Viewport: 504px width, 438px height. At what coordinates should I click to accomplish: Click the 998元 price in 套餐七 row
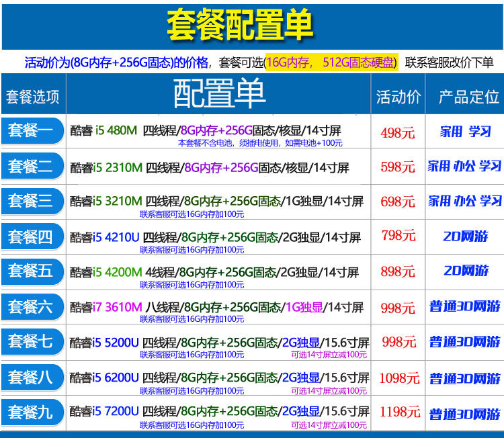tap(399, 341)
